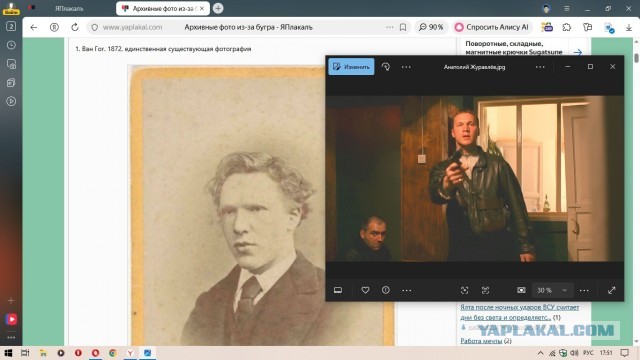Click the face scan icon in the Photos bar
This screenshot has width=640, height=360.
[485, 290]
